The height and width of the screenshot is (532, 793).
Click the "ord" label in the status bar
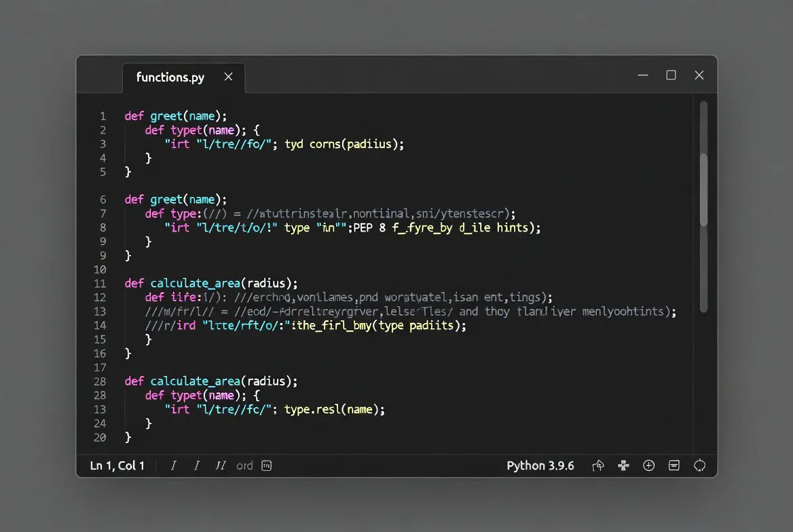point(244,465)
